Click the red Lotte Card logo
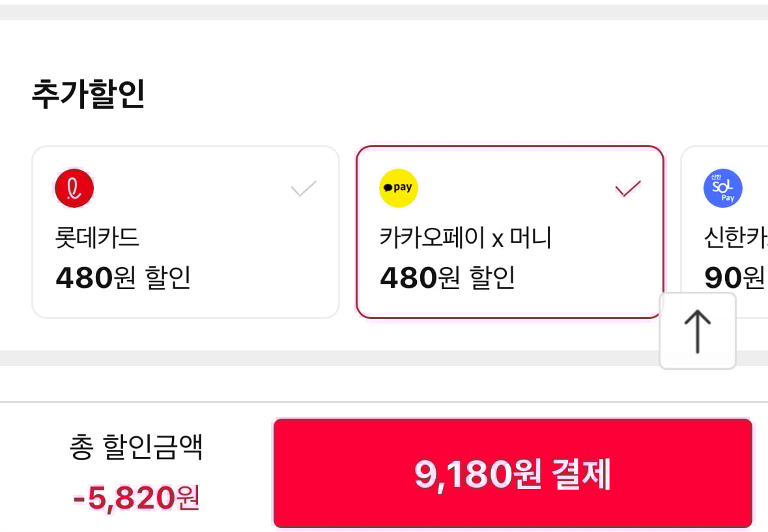This screenshot has width=768, height=532. tap(75, 188)
